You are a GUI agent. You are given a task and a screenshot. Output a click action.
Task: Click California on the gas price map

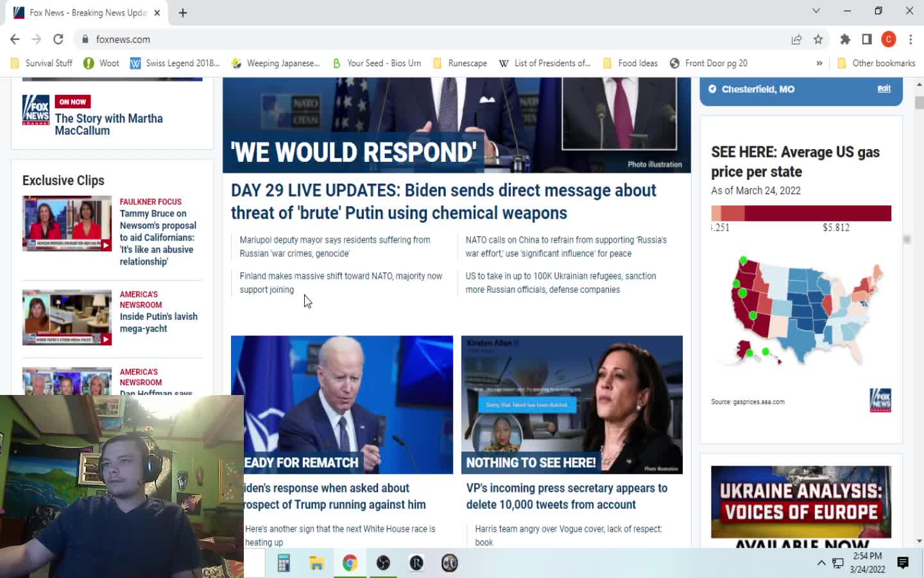[x=743, y=310]
